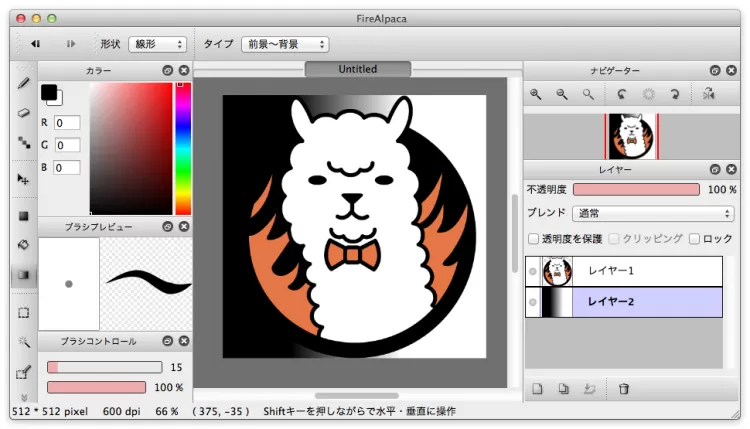Close the ブラシプレビュー panel
This screenshot has height=429, width=750.
184,226
